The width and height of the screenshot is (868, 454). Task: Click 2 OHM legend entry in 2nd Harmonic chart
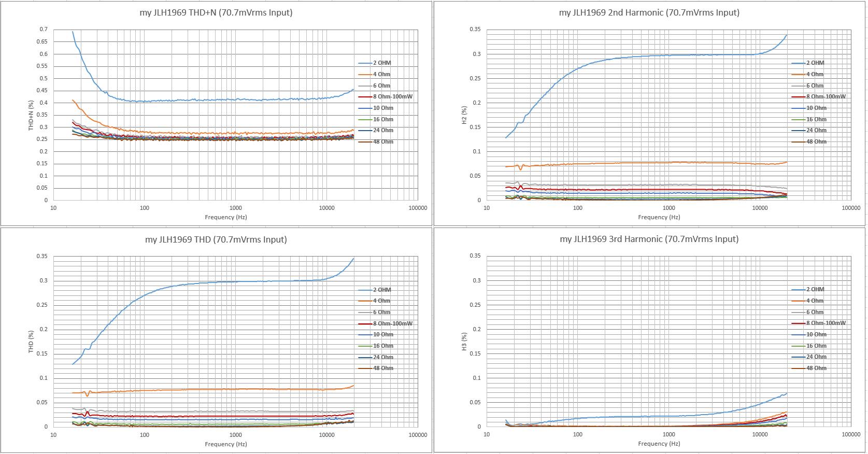click(808, 63)
